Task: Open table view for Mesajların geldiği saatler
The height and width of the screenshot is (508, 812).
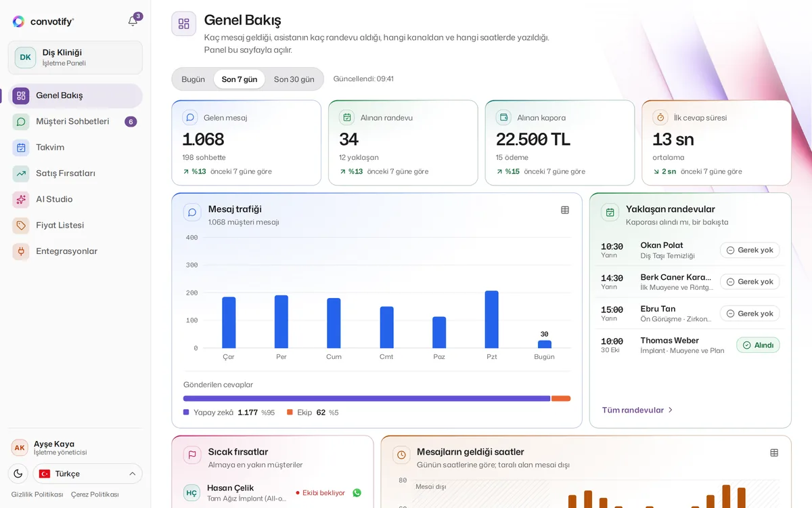Action: click(x=774, y=452)
